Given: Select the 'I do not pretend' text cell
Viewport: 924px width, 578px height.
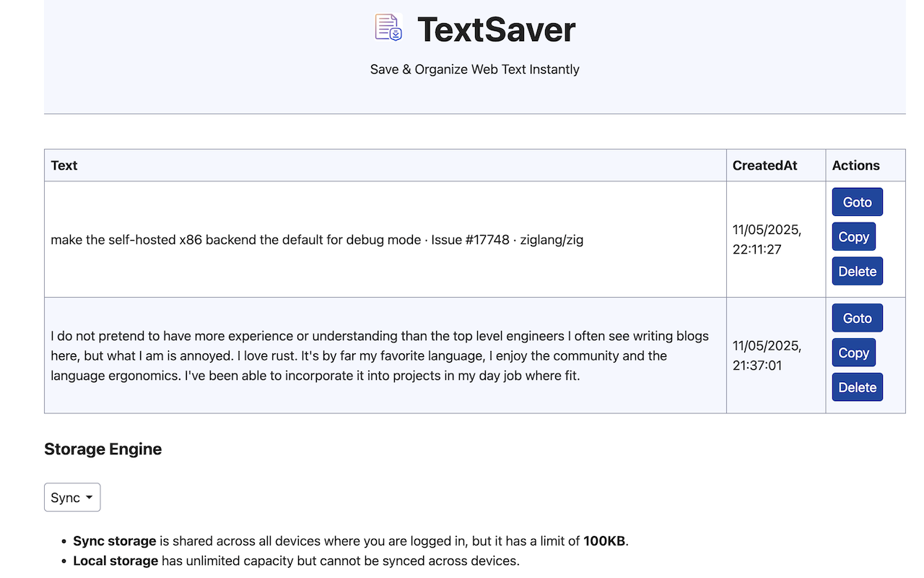Looking at the screenshot, I should (x=385, y=355).
